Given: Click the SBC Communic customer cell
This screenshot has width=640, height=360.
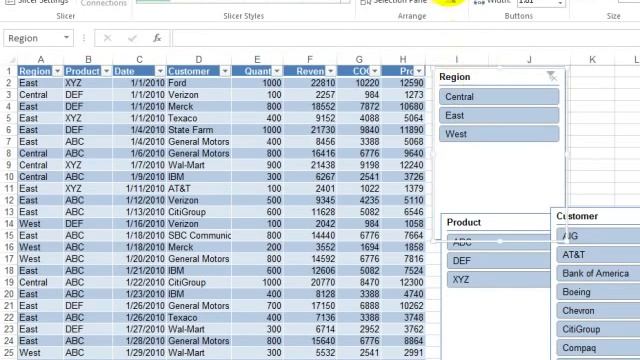Looking at the screenshot, I should point(199,236).
